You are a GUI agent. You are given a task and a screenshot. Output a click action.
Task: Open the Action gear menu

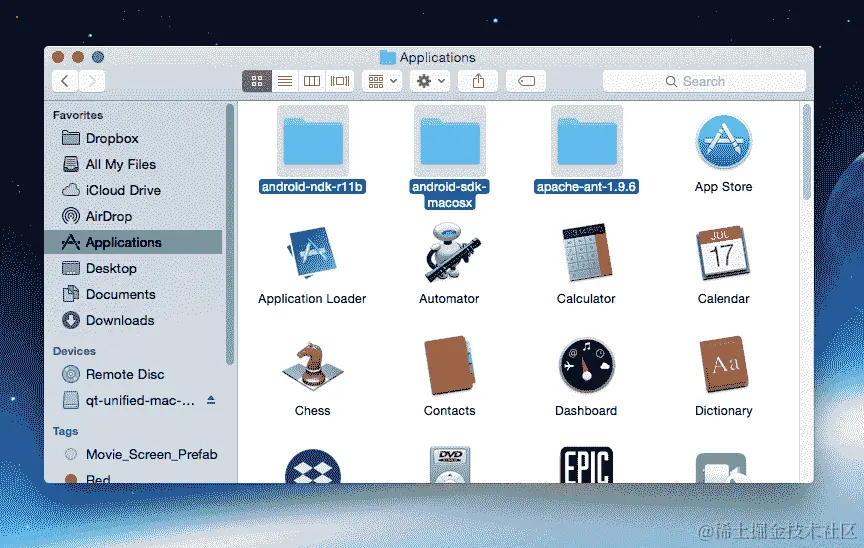[x=430, y=82]
